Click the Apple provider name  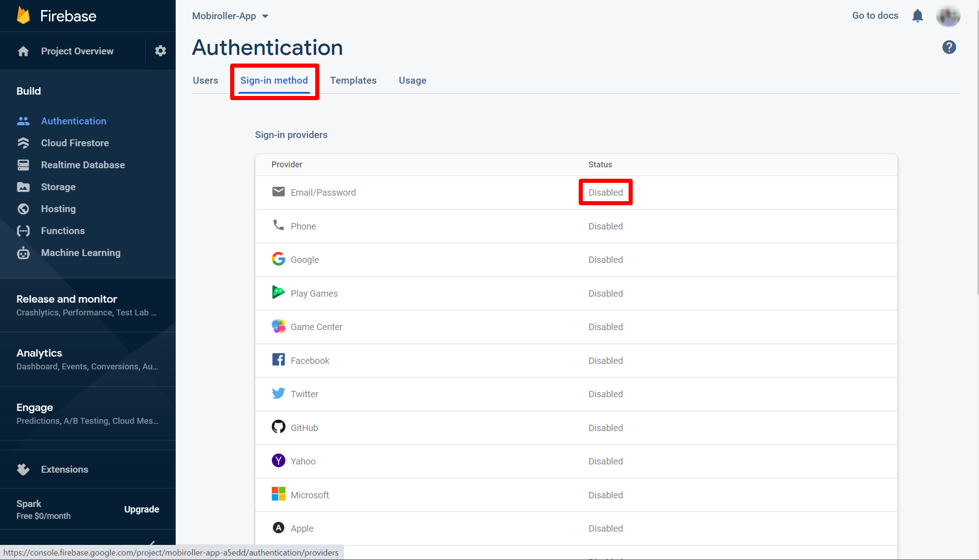pos(302,528)
